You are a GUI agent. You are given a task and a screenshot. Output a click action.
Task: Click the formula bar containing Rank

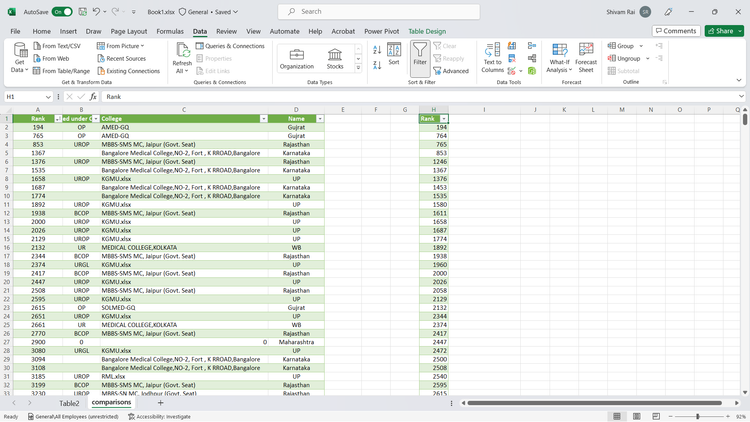tap(419, 97)
